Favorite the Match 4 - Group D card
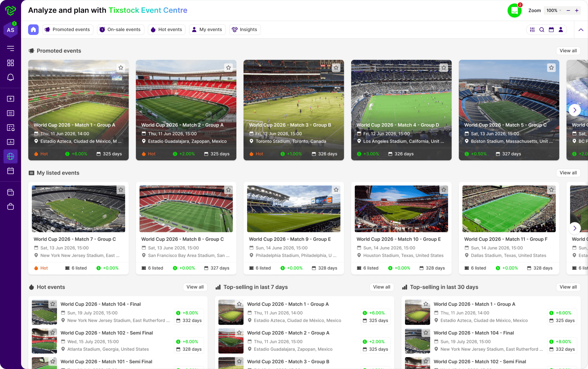 (444, 68)
